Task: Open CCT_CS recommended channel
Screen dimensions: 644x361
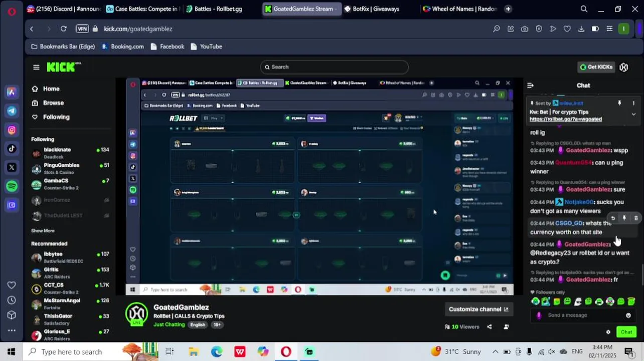Action: (x=70, y=288)
